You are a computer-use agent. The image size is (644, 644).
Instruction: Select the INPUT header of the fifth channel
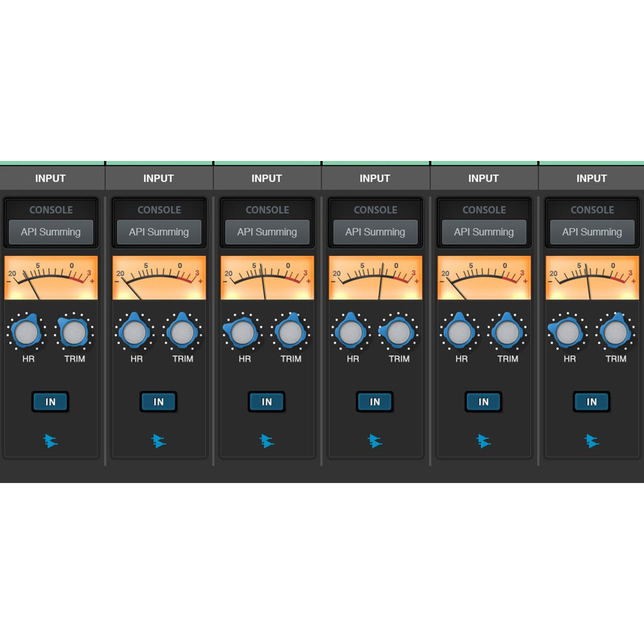(484, 178)
